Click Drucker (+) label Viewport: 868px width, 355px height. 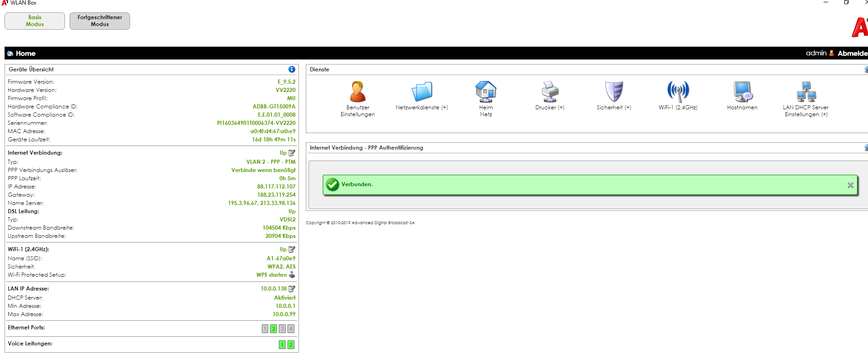(550, 108)
